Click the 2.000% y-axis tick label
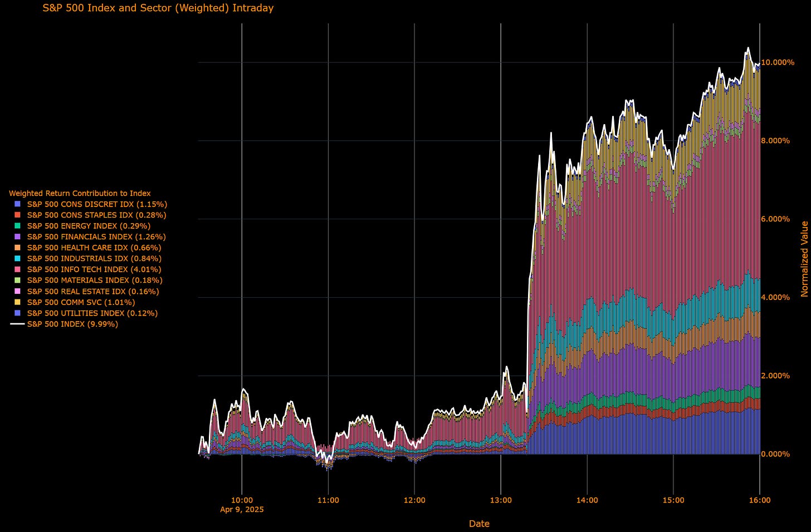This screenshot has height=532, width=811. [x=775, y=376]
